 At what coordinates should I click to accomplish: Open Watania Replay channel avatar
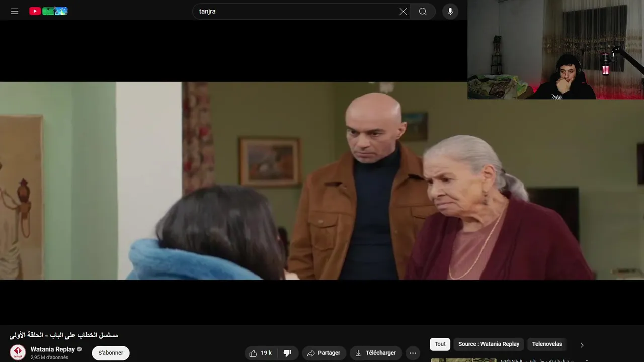click(x=18, y=352)
